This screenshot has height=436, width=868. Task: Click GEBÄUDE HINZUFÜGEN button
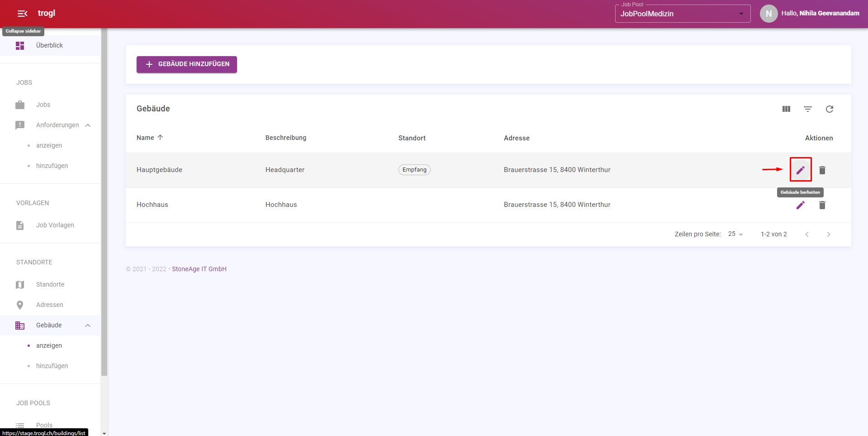tap(187, 64)
